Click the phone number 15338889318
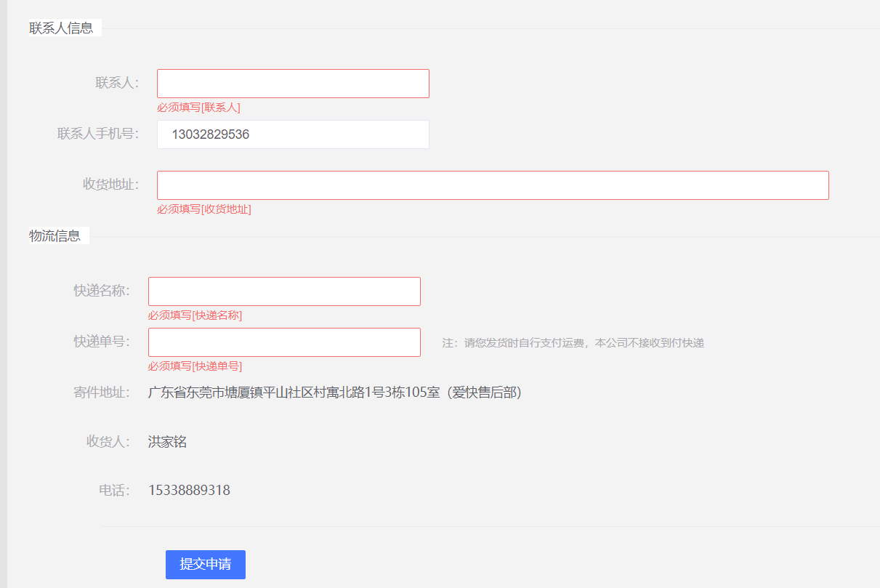Screen dimensions: 880x588 pyautogui.click(x=189, y=491)
